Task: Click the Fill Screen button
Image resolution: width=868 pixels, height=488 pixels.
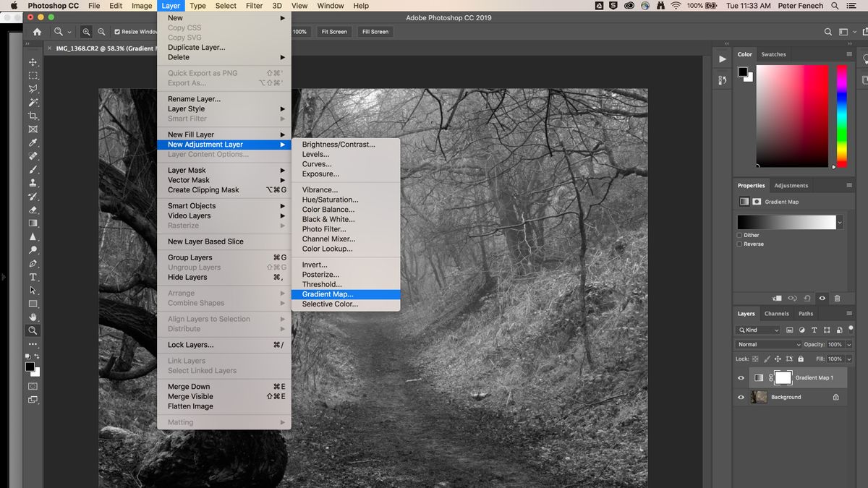Action: (375, 31)
